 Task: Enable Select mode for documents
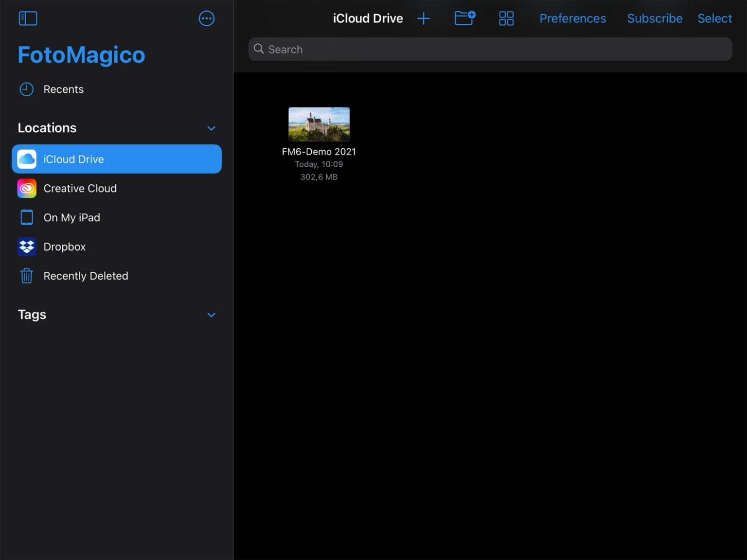(714, 18)
